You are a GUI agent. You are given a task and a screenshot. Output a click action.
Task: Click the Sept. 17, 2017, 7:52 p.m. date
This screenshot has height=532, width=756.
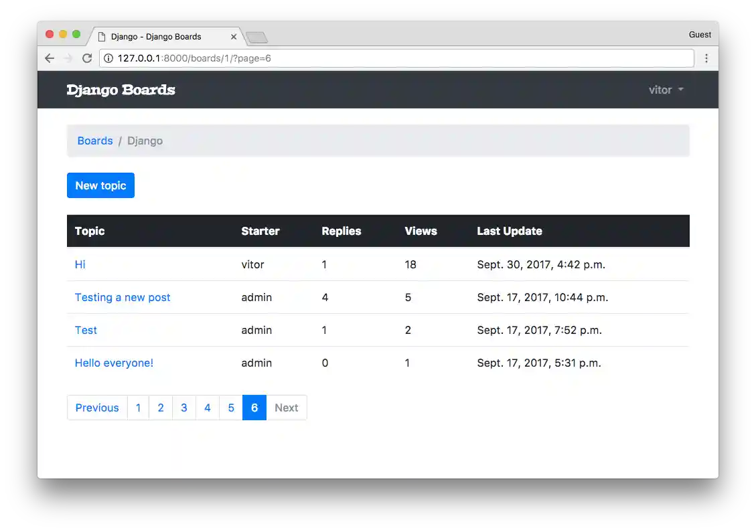[x=540, y=330]
